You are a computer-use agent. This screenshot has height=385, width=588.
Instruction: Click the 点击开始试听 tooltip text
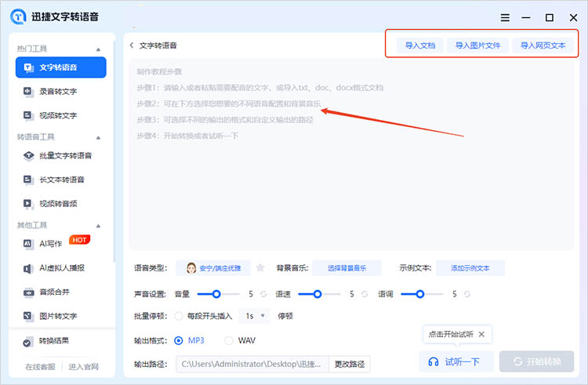pyautogui.click(x=451, y=334)
